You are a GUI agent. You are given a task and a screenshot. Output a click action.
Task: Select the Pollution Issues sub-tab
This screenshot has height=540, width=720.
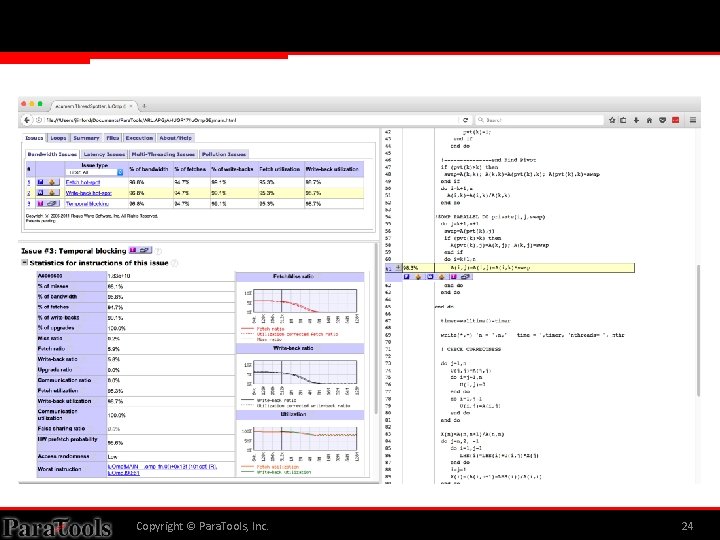224,154
